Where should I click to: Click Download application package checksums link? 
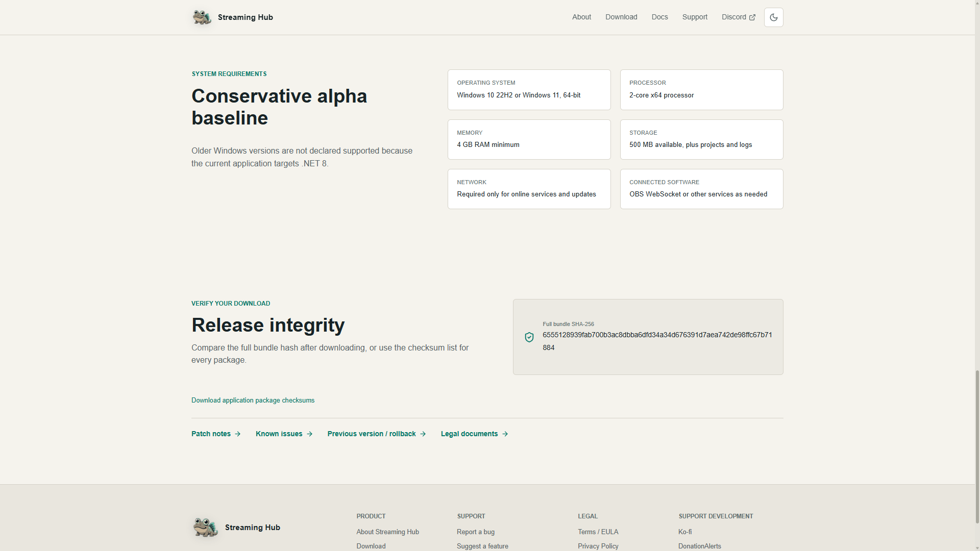pos(253,400)
